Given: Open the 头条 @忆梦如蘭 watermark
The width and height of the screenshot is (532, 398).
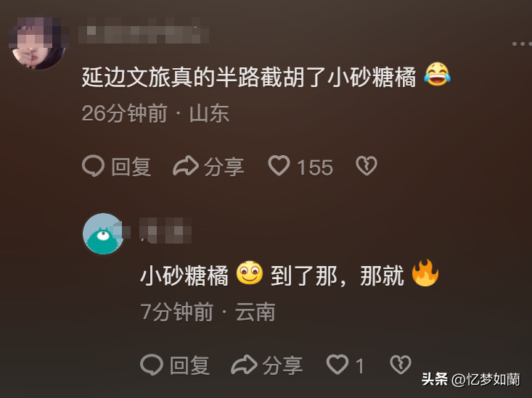Looking at the screenshot, I should point(471,379).
